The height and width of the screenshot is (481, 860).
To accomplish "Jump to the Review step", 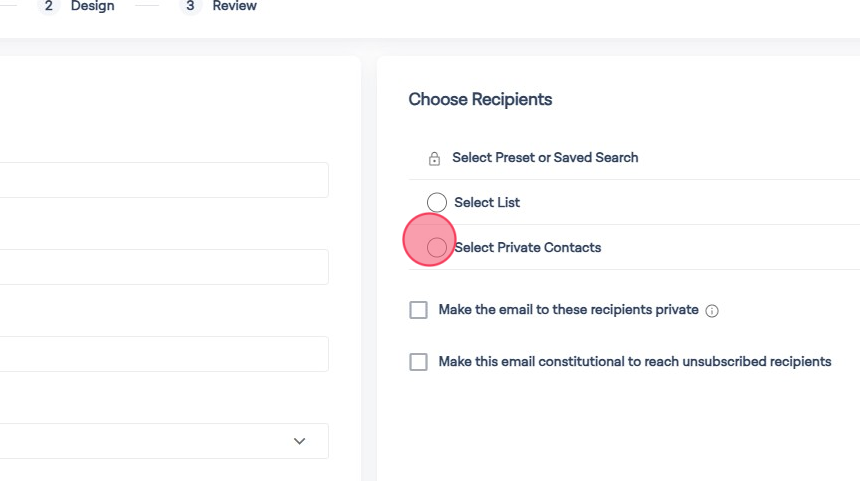I will [234, 6].
